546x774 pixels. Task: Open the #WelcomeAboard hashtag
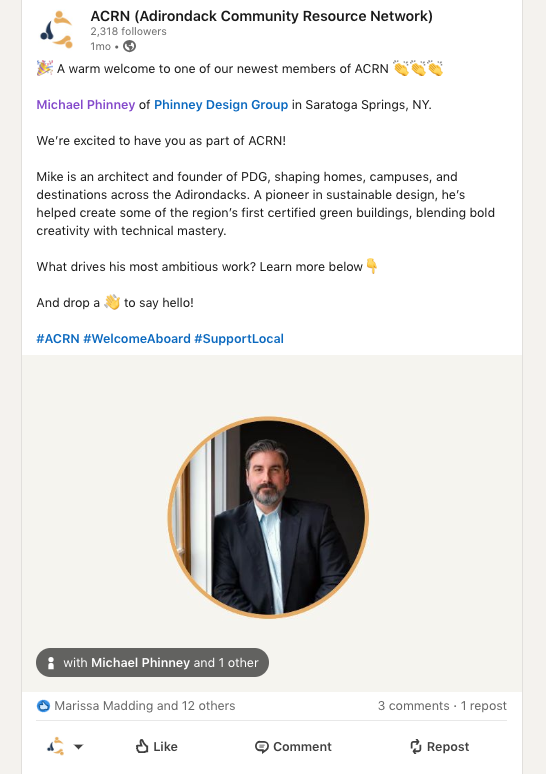coord(137,339)
